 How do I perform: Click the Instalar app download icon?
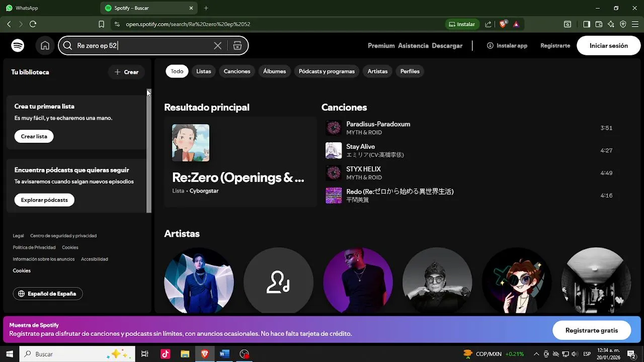(490, 45)
